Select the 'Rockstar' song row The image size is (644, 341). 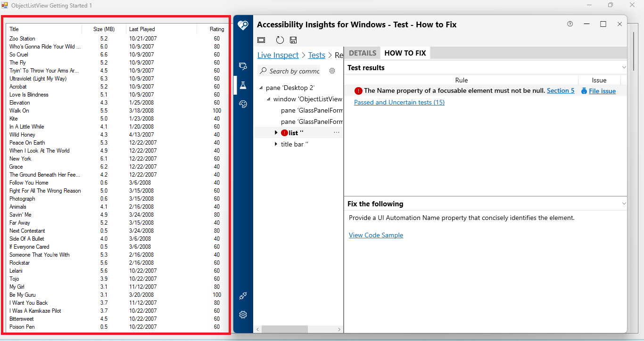116,263
